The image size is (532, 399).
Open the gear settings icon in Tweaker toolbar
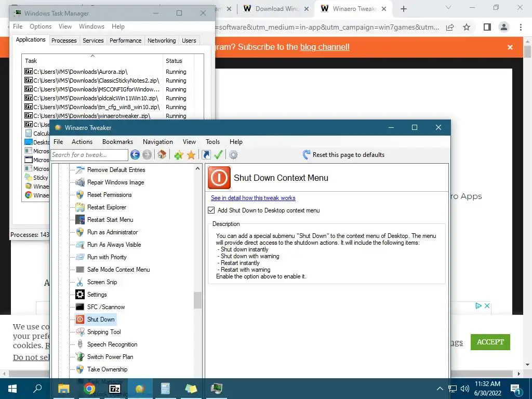pos(233,155)
